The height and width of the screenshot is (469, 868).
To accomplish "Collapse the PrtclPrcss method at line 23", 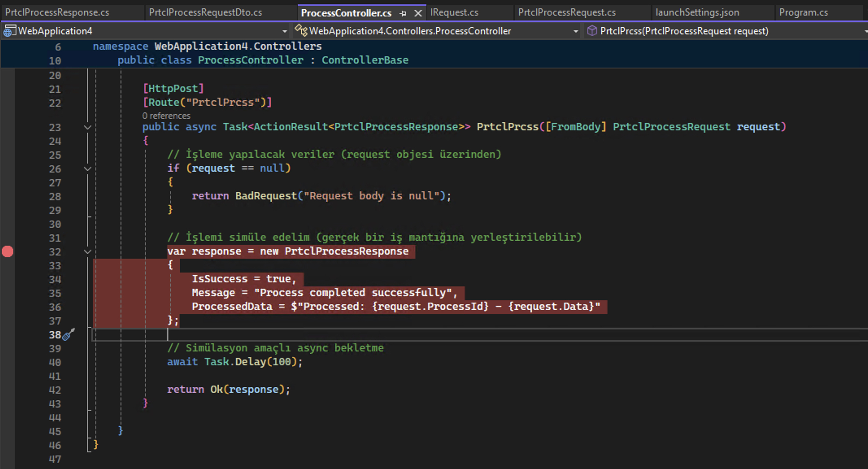I will (x=87, y=127).
